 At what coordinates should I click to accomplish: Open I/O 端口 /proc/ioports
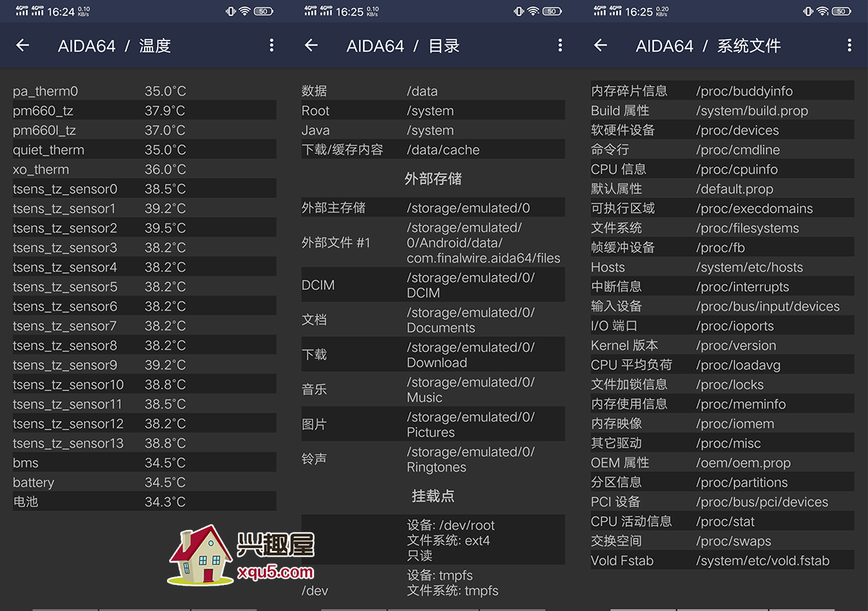coord(723,325)
